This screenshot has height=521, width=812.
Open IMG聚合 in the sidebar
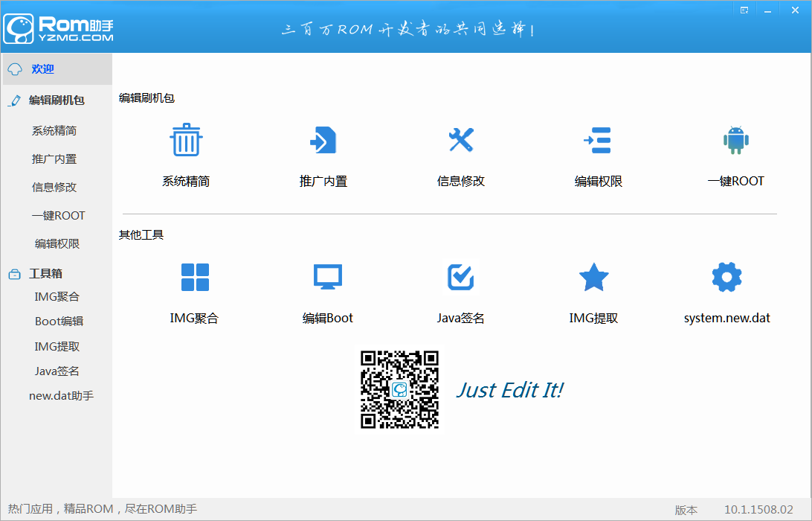click(57, 296)
